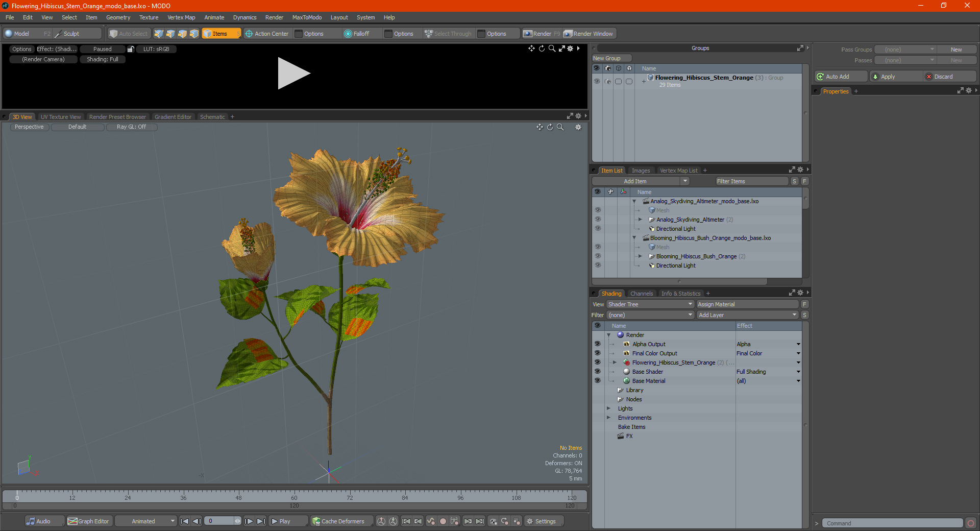Click the timeline Settings gear
The width and height of the screenshot is (980, 531).
(530, 521)
